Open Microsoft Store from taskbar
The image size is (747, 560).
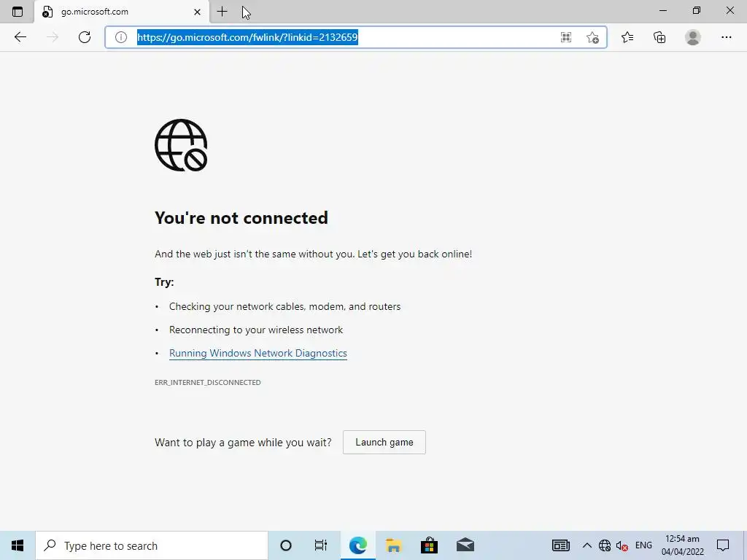(x=429, y=545)
